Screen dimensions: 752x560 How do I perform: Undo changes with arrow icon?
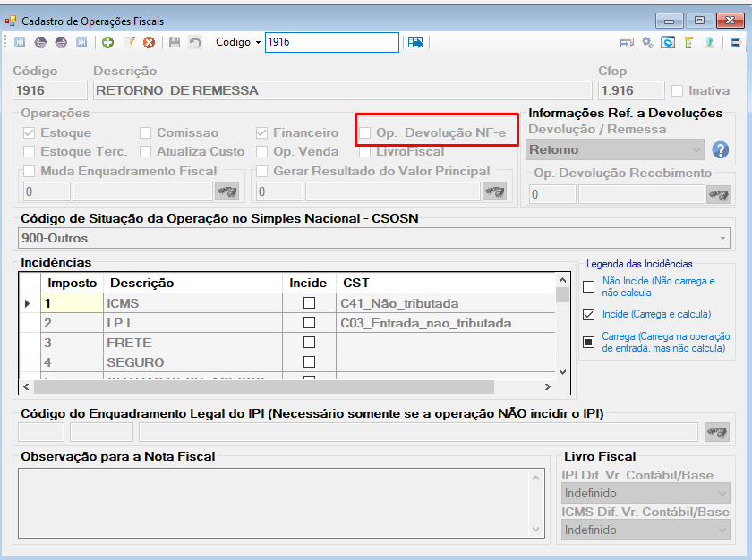point(195,43)
